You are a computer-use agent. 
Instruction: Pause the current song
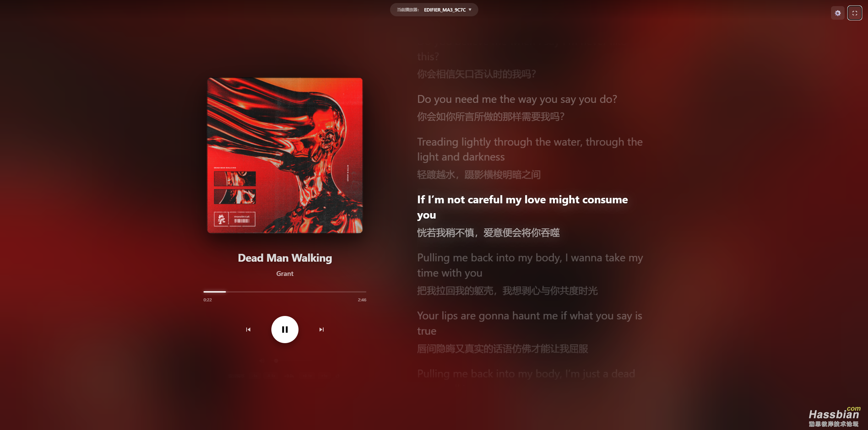coord(285,330)
